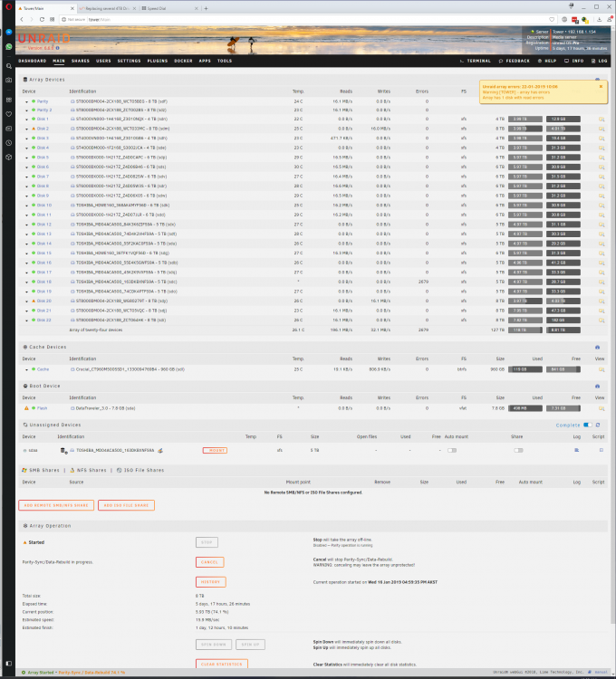This screenshot has height=679, width=616.
Task: Open the Parity device link
Action: coord(43,101)
